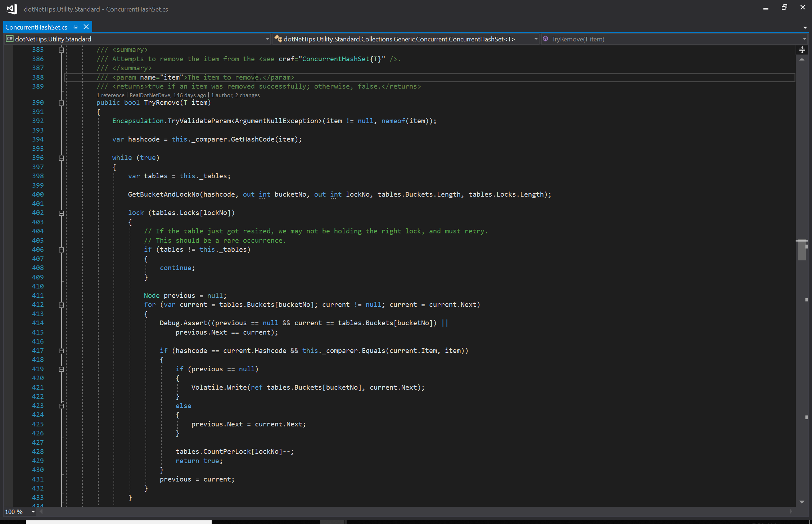Click the 'RealDotNetDave, 146 days ago' CodeLens link
Viewport: 812px width, 524px height.
click(x=168, y=95)
